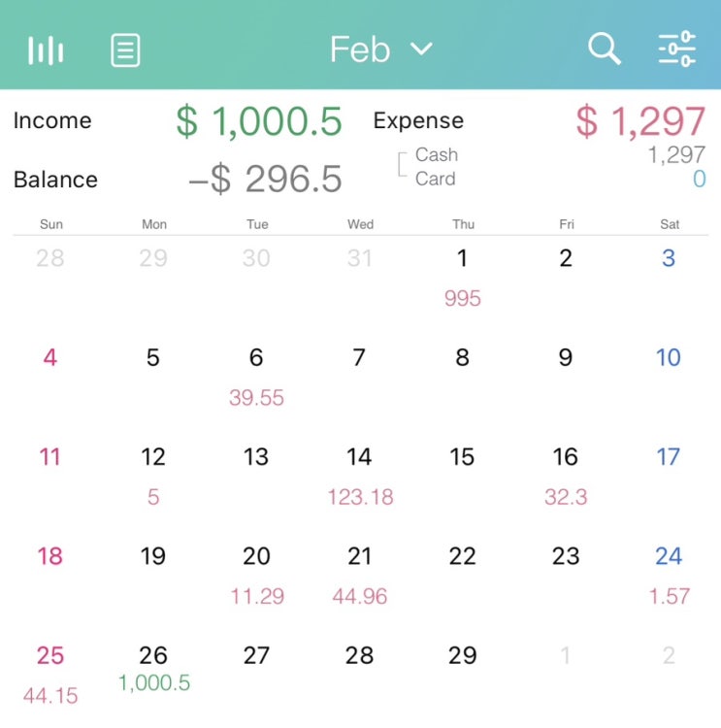Screen dimensions: 721x728
Task: Tap the $ 1,297 expense total
Action: [x=639, y=121]
